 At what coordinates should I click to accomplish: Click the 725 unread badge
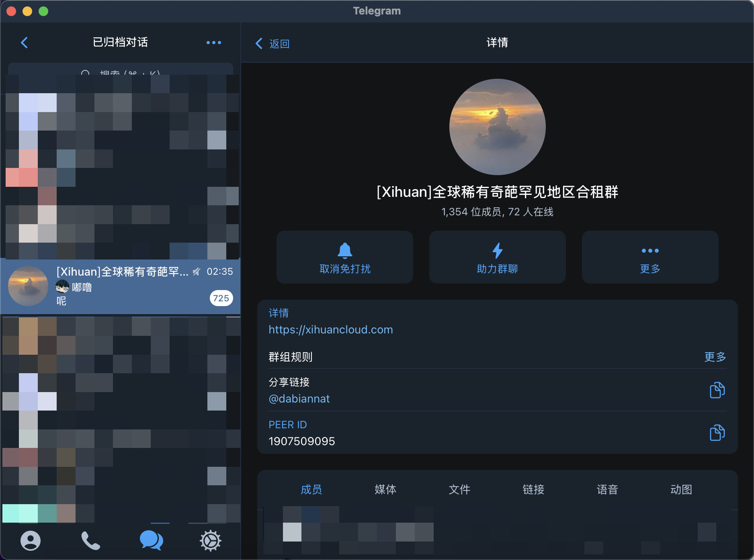pos(221,298)
